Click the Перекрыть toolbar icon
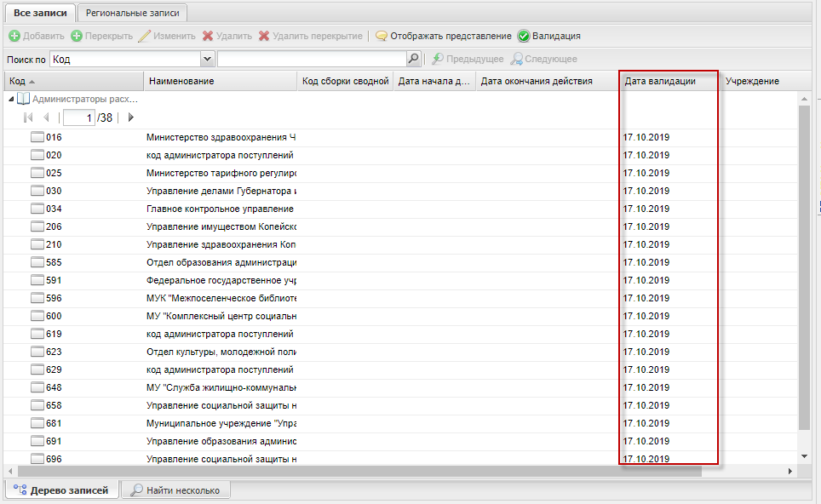The image size is (821, 504). [x=77, y=37]
